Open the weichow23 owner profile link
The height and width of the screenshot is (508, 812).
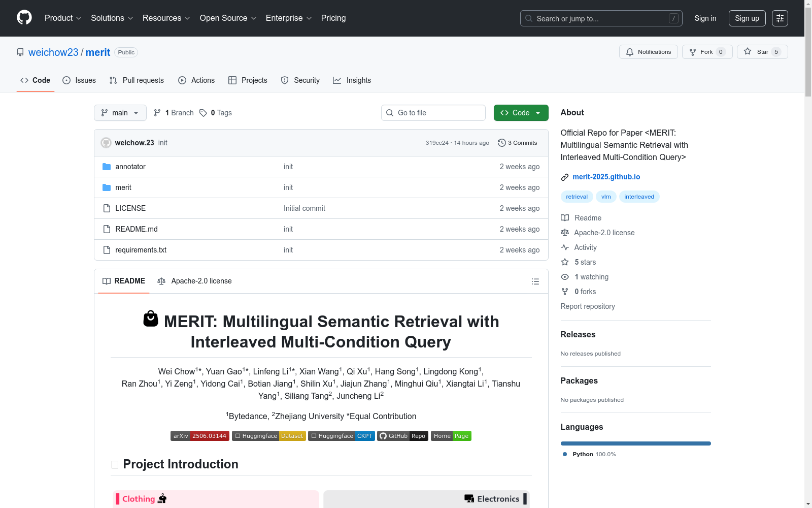53,52
